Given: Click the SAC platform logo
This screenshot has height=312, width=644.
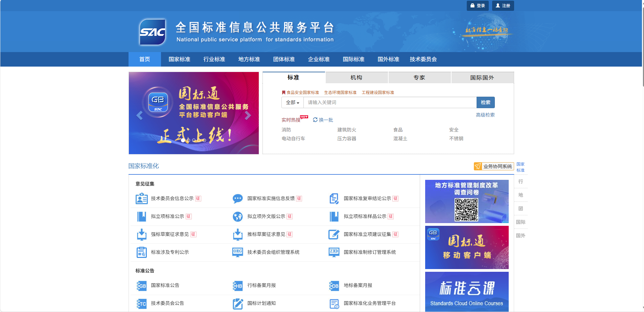Looking at the screenshot, I should click(x=153, y=32).
